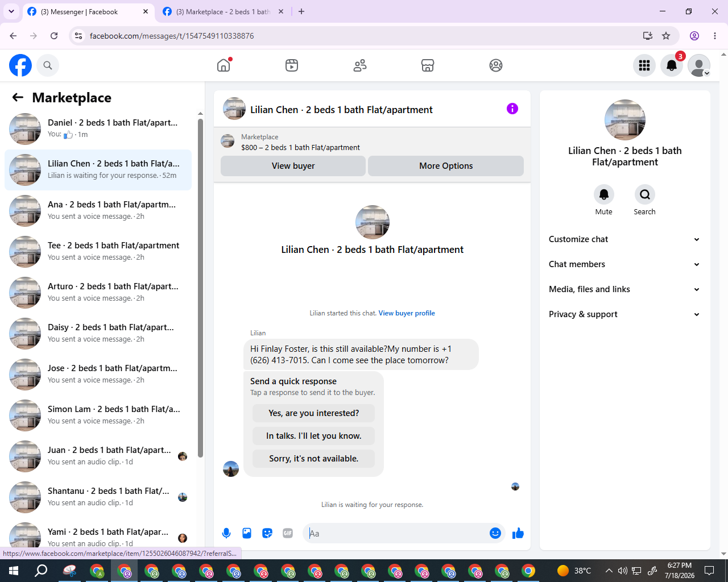Select the Lilian Chen conversation
Screen dimensions: 728x582
pyautogui.click(x=98, y=170)
